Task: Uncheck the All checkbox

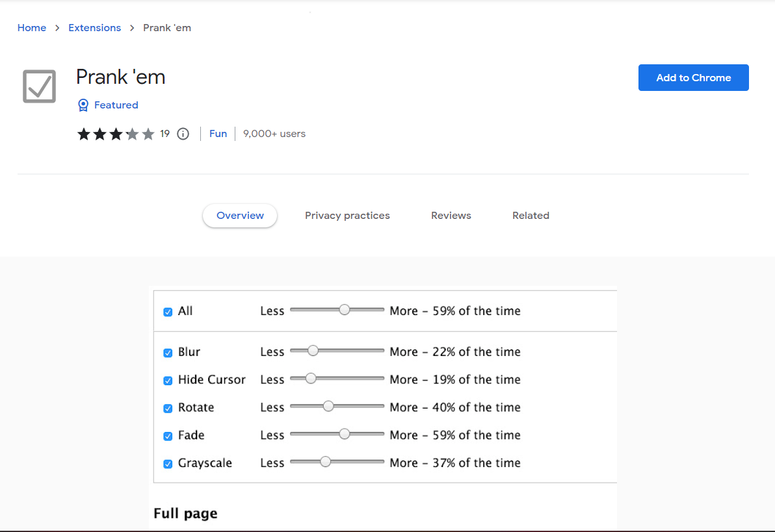Action: click(168, 312)
